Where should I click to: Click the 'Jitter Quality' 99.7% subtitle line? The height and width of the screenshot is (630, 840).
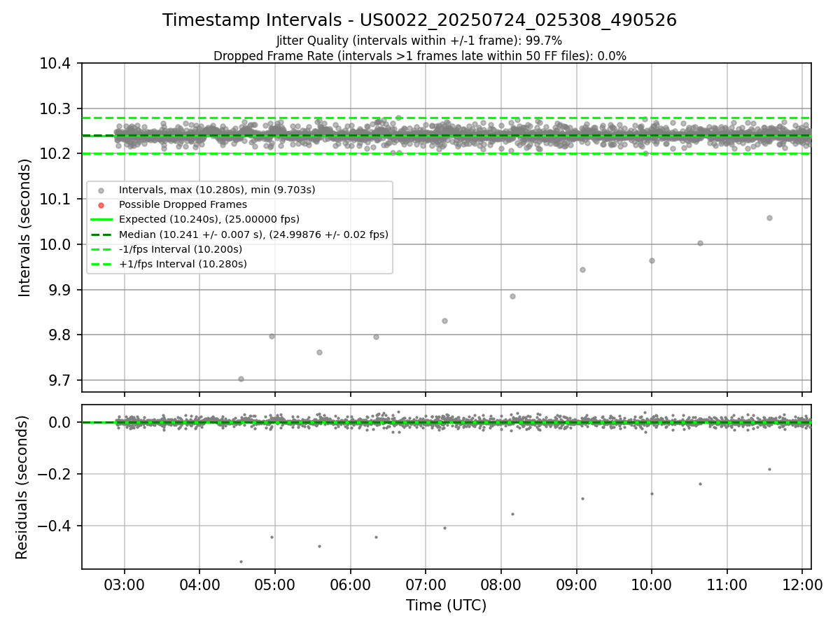[419, 41]
